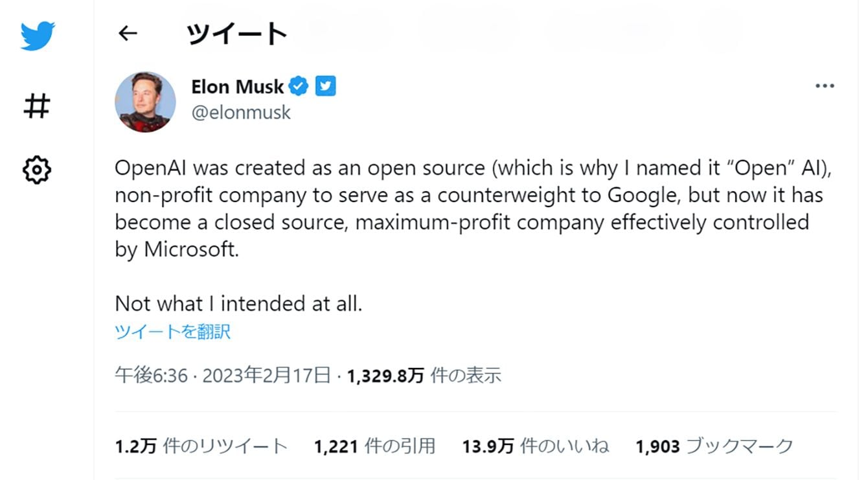Image resolution: width=868 pixels, height=480 pixels.
Task: Open the Elon Musk display name
Action: pos(237,86)
